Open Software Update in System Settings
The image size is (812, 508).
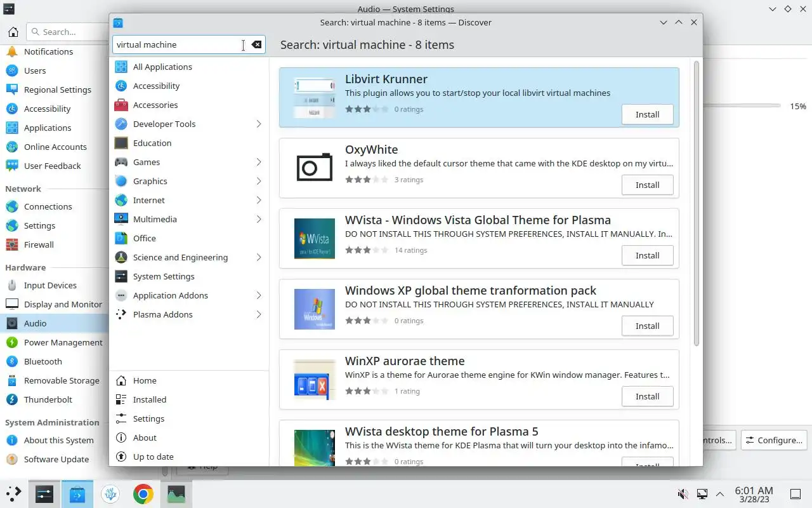(x=56, y=459)
